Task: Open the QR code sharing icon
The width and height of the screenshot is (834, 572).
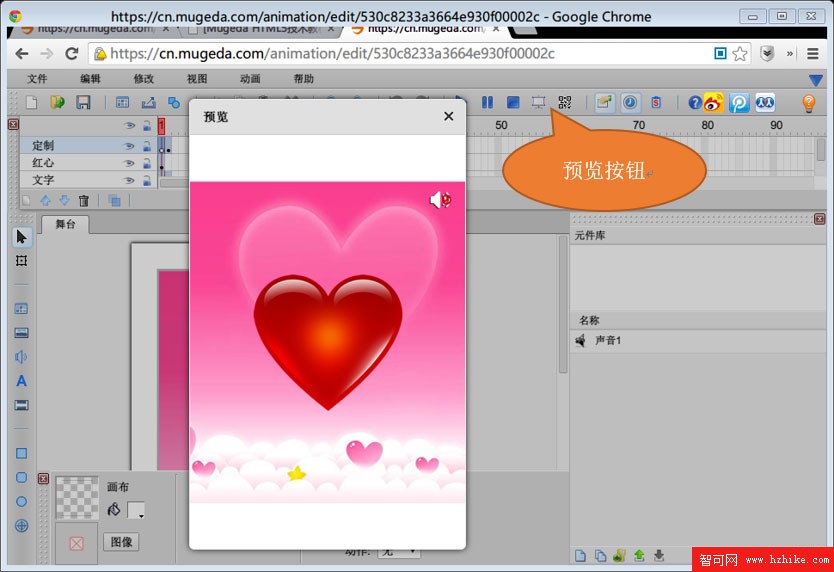Action: (x=565, y=102)
